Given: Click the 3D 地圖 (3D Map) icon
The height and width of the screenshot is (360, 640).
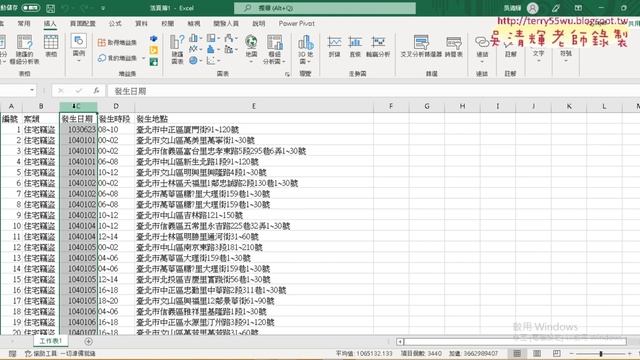Looking at the screenshot, I should pyautogui.click(x=305, y=49).
